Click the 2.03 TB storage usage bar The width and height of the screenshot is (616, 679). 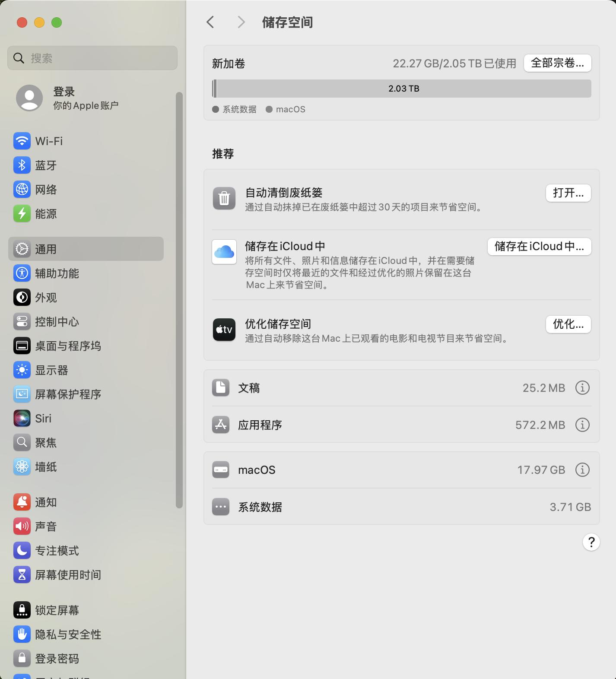point(403,89)
